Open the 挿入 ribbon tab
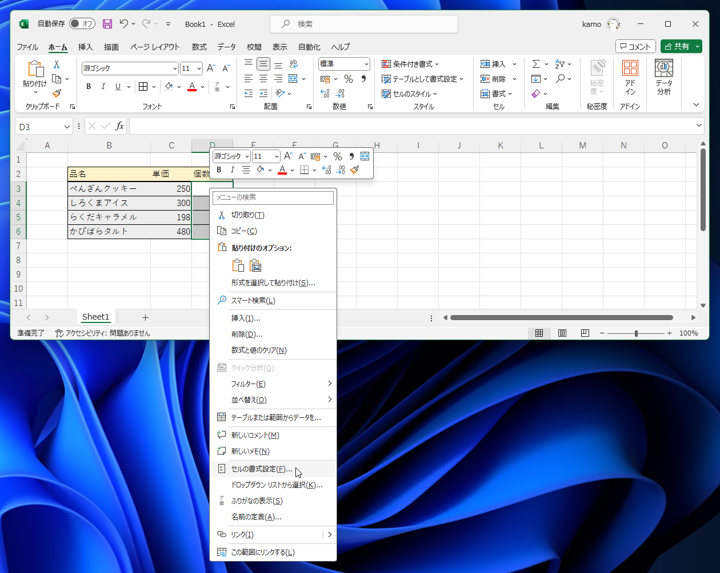720x573 pixels. [x=85, y=47]
